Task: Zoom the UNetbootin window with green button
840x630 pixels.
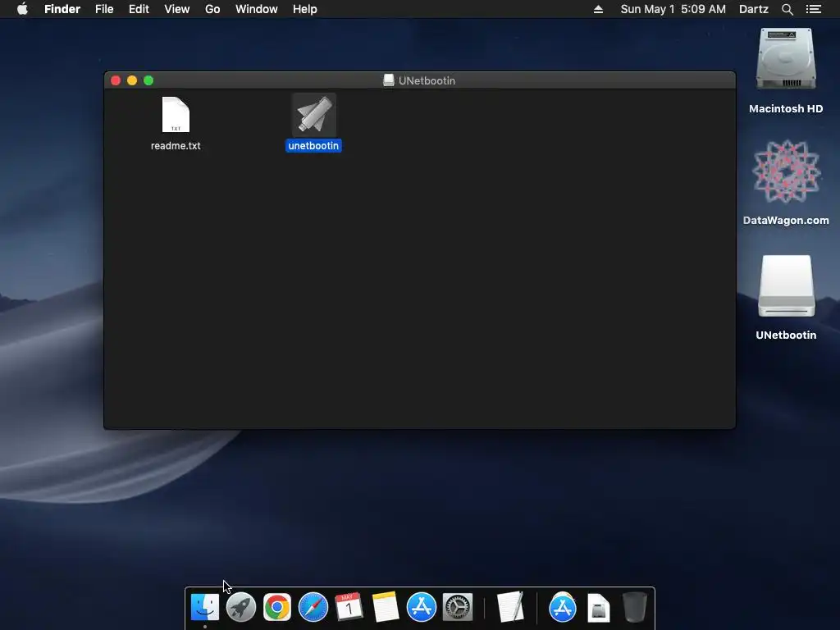Action: pyautogui.click(x=148, y=80)
